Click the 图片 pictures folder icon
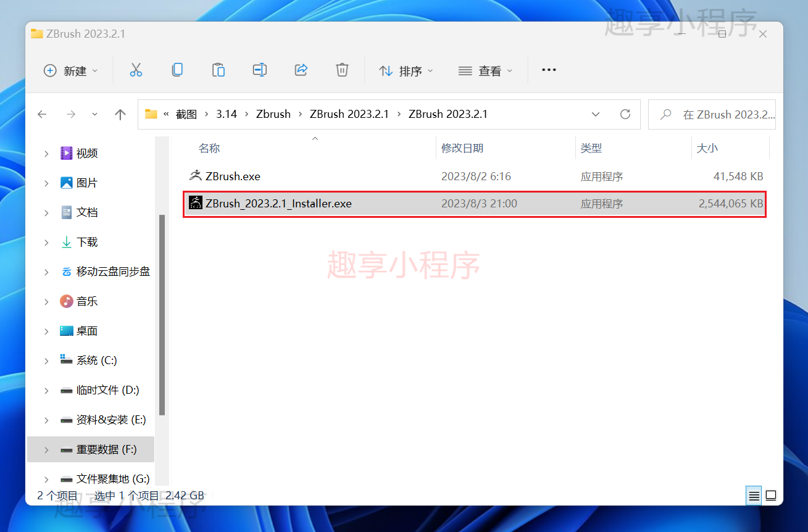 tap(67, 183)
